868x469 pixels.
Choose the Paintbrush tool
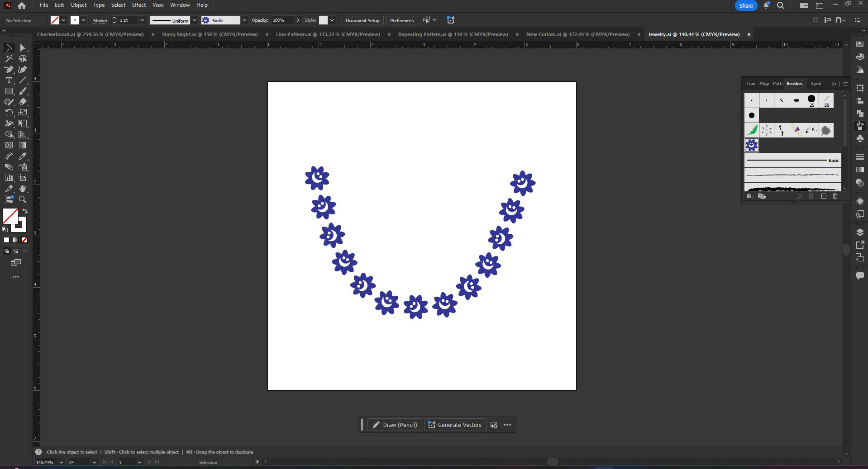click(x=23, y=91)
